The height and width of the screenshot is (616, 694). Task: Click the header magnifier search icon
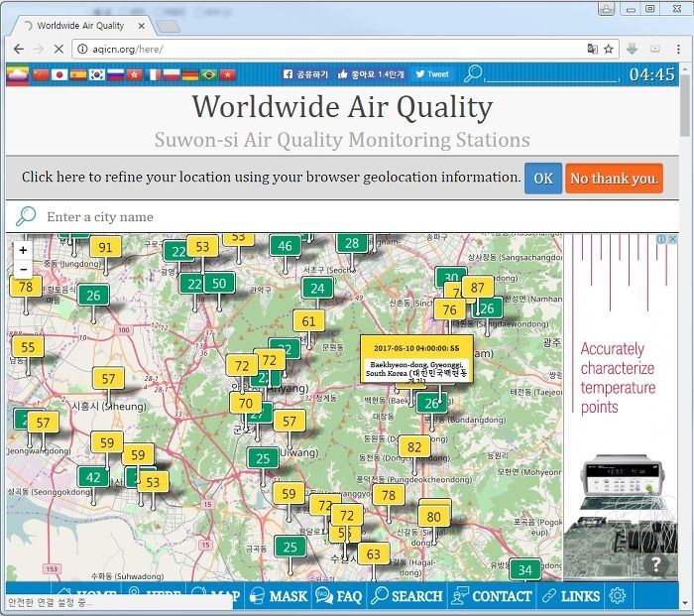point(473,73)
